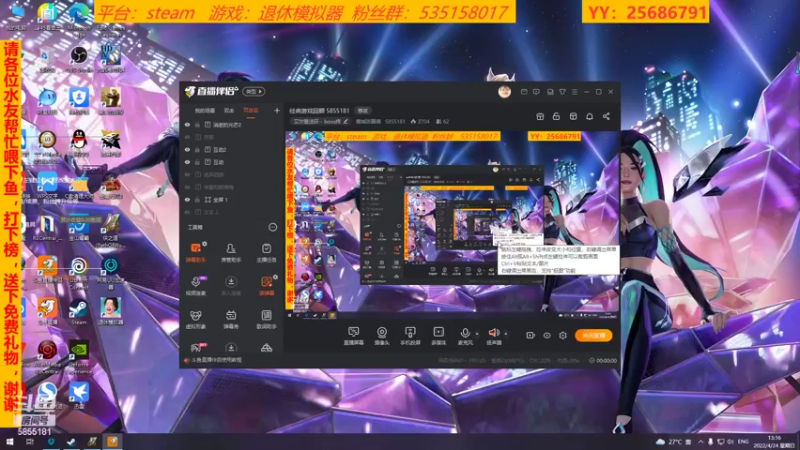Viewport: 800px width, 450px height.
Task: Open the 弹幕秀 tool
Action: [231, 319]
